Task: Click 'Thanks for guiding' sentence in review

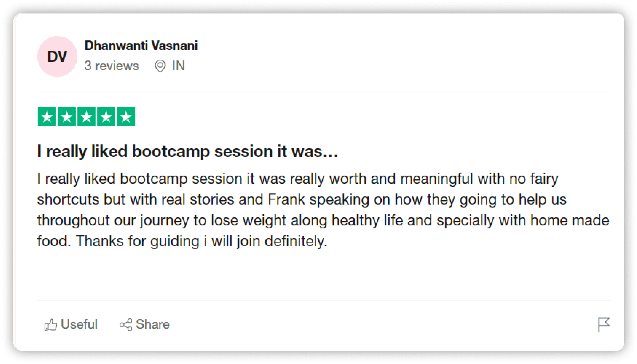Action: click(x=137, y=241)
